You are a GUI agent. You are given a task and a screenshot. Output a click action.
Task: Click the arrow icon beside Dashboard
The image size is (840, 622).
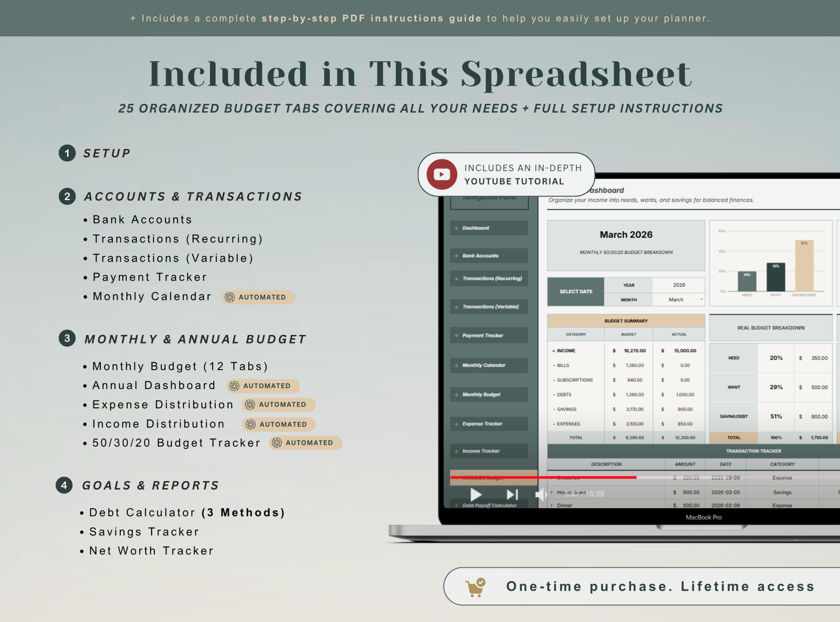[456, 228]
